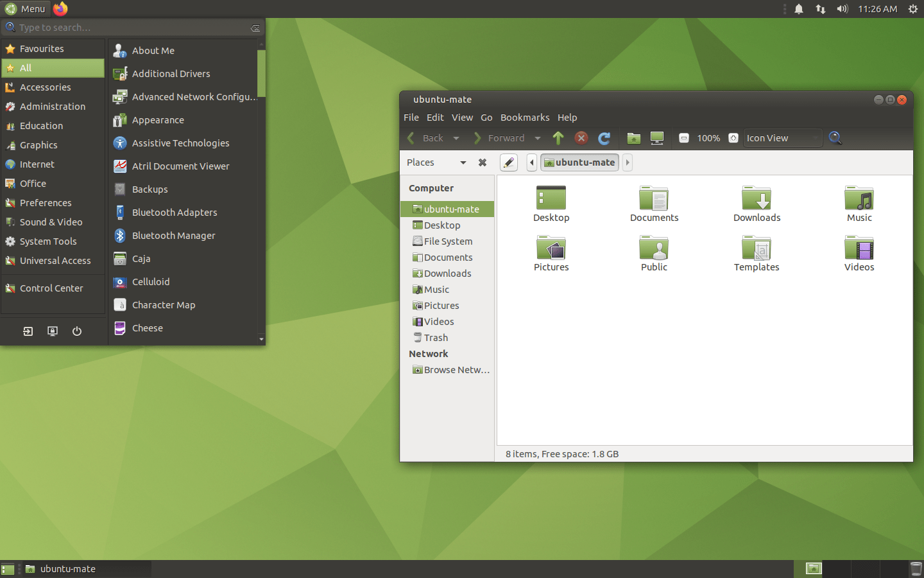Launch Cheese from the application list
The width and height of the screenshot is (924, 578).
pyautogui.click(x=184, y=328)
